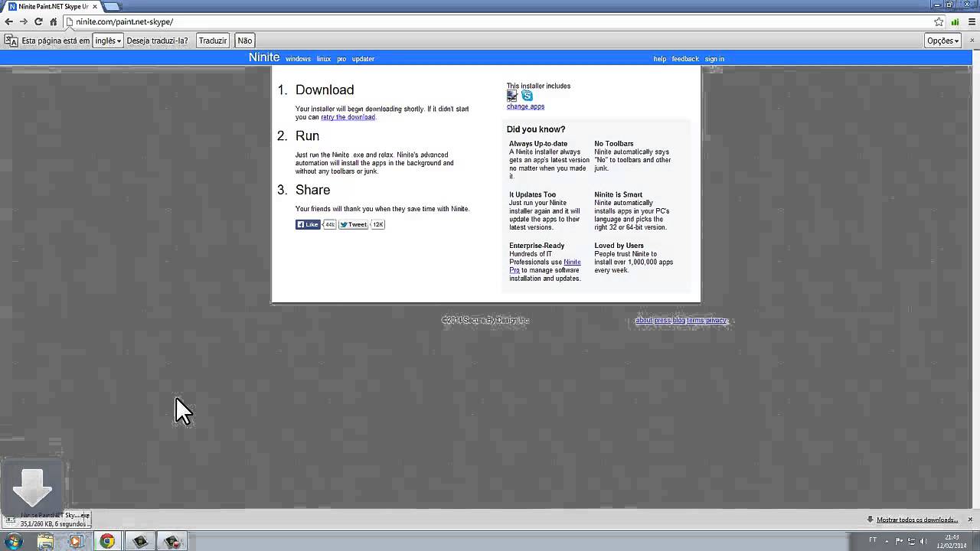
Task: Click the Skype app icon in installer
Action: pyautogui.click(x=527, y=96)
